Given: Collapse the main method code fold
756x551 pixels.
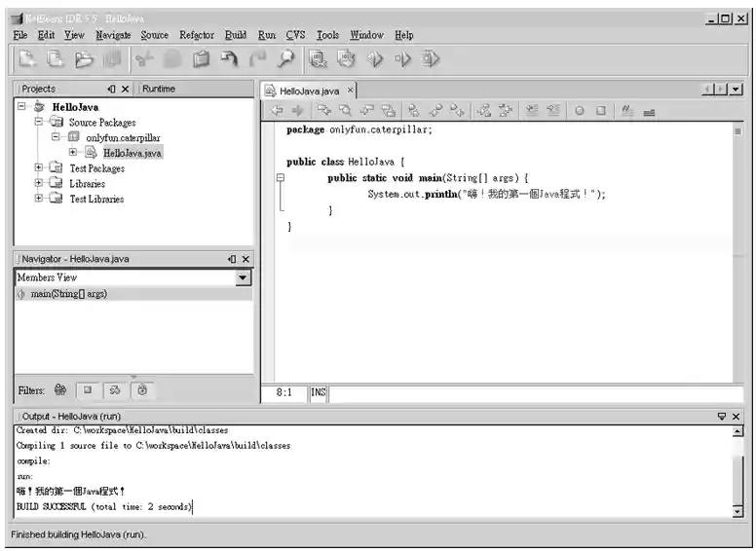Looking at the screenshot, I should (281, 178).
